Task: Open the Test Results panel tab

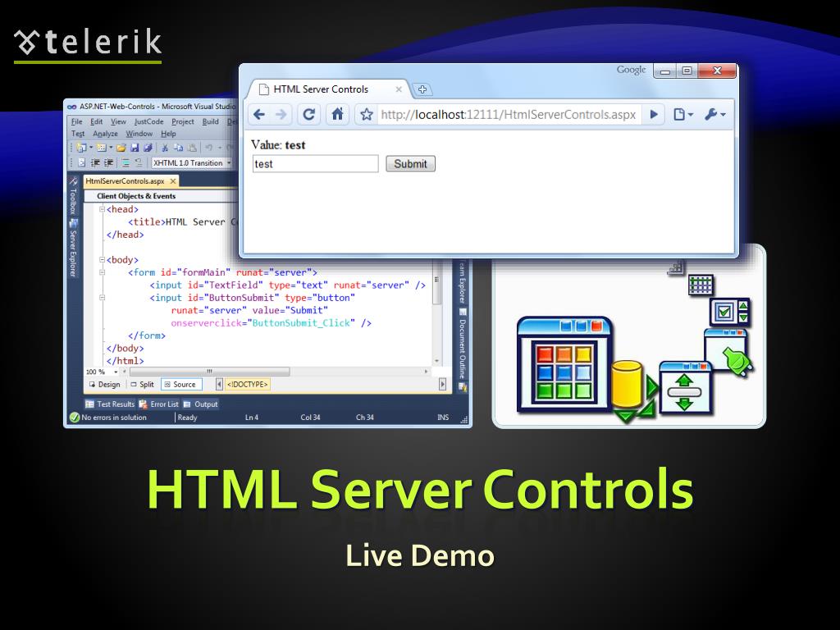Action: pos(110,404)
